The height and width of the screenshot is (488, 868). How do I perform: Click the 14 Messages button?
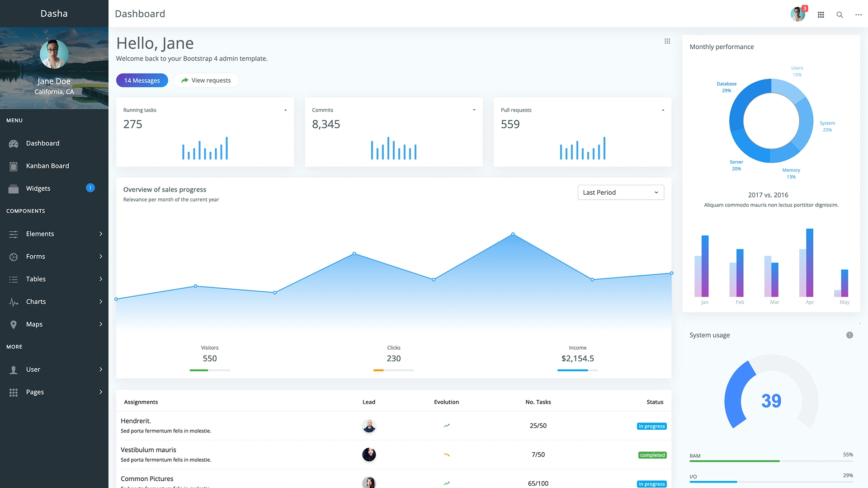point(142,80)
